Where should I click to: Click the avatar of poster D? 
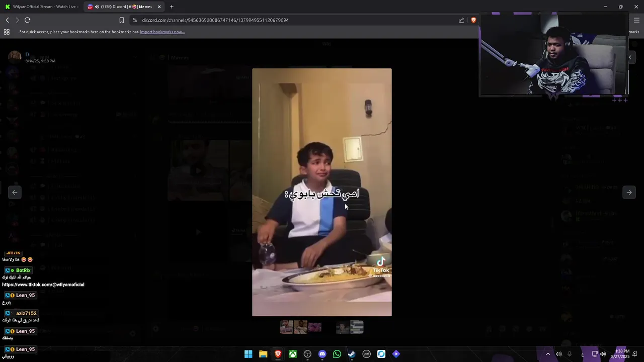[x=15, y=57]
